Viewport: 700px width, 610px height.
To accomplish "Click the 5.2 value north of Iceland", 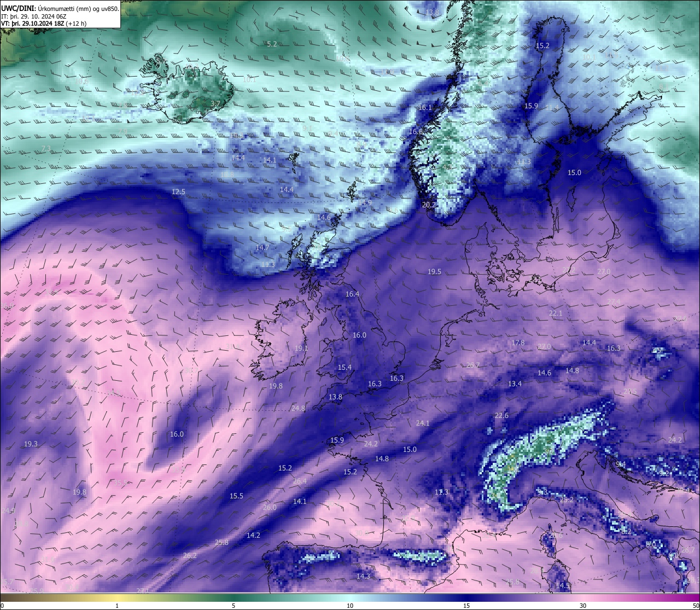I will tap(272, 44).
